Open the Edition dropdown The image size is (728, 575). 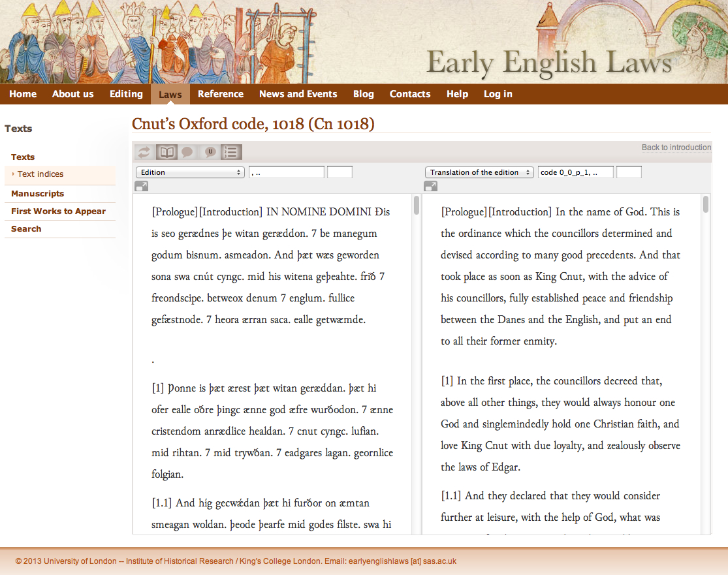pyautogui.click(x=189, y=172)
